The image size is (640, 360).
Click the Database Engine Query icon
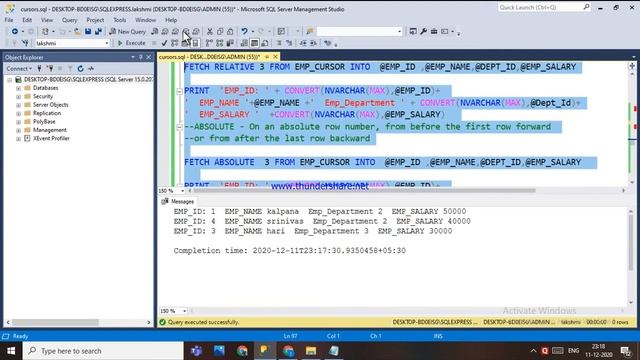155,31
